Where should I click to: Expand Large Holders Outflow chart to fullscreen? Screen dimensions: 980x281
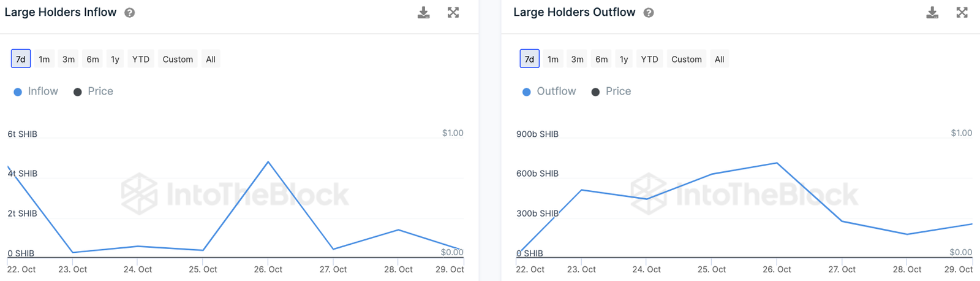point(962,13)
